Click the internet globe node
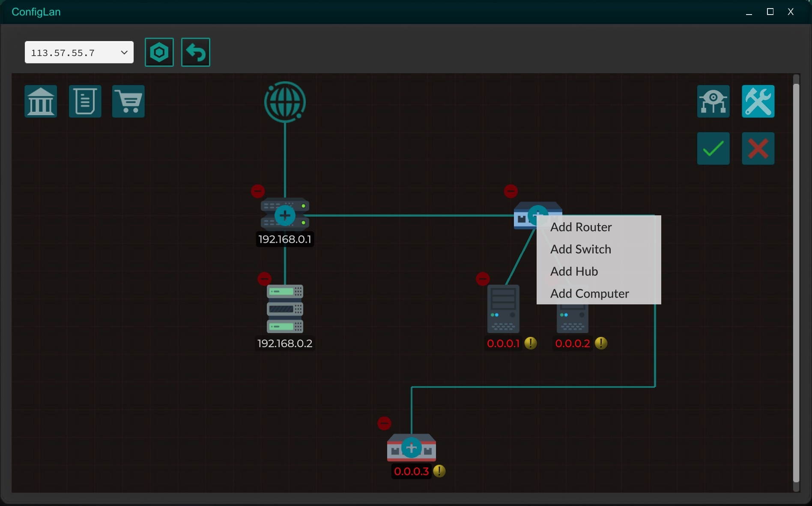This screenshot has width=812, height=506. pyautogui.click(x=285, y=102)
